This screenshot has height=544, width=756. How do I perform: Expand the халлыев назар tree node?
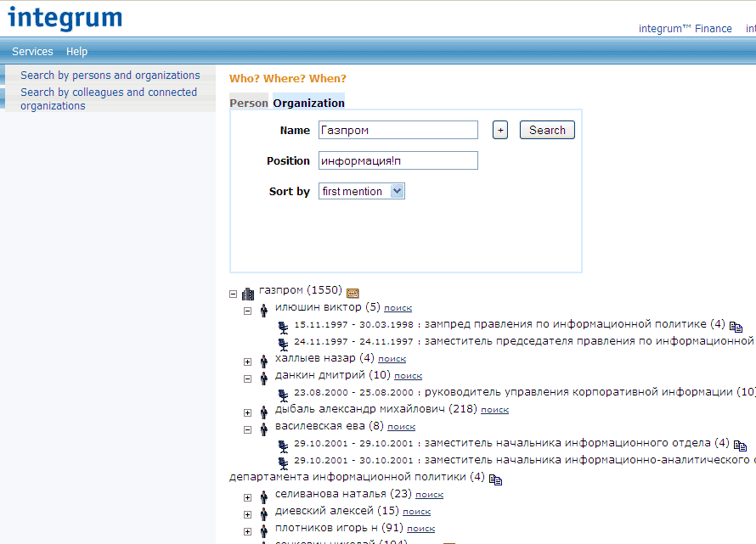point(248,362)
